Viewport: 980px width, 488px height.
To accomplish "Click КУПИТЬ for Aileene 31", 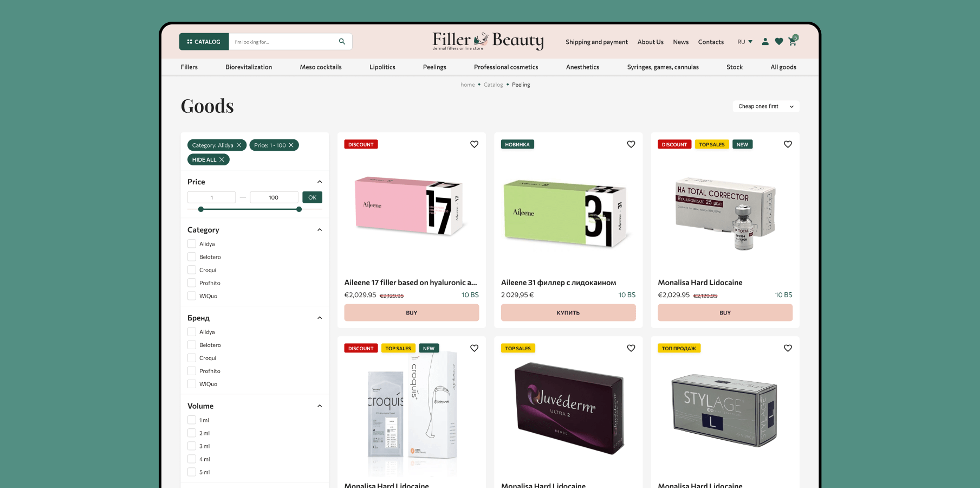I will tap(568, 313).
